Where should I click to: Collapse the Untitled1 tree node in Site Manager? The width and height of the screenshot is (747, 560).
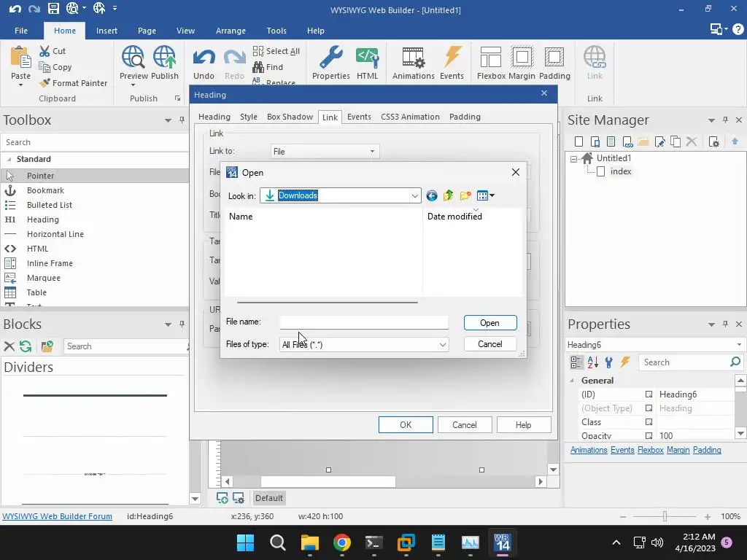point(574,159)
